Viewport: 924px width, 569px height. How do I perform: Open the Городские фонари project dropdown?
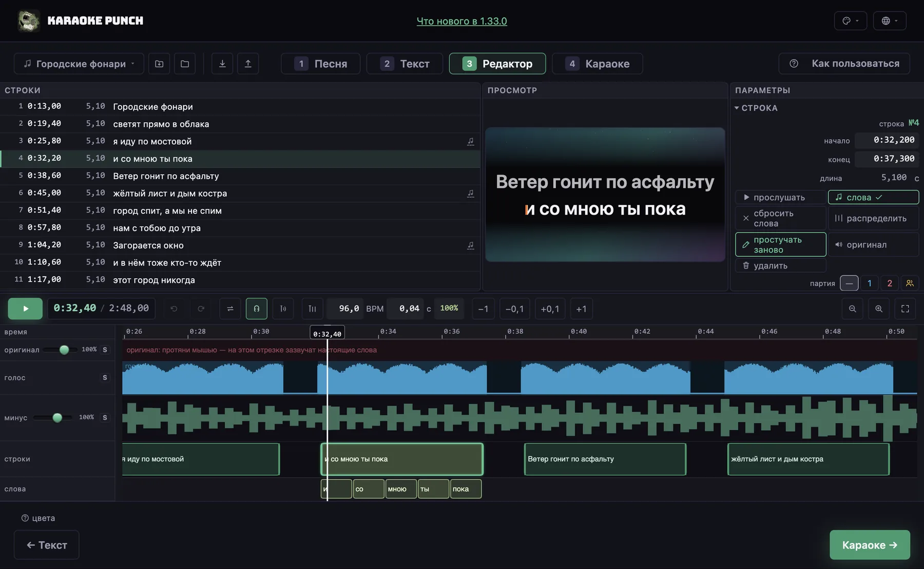tap(79, 64)
